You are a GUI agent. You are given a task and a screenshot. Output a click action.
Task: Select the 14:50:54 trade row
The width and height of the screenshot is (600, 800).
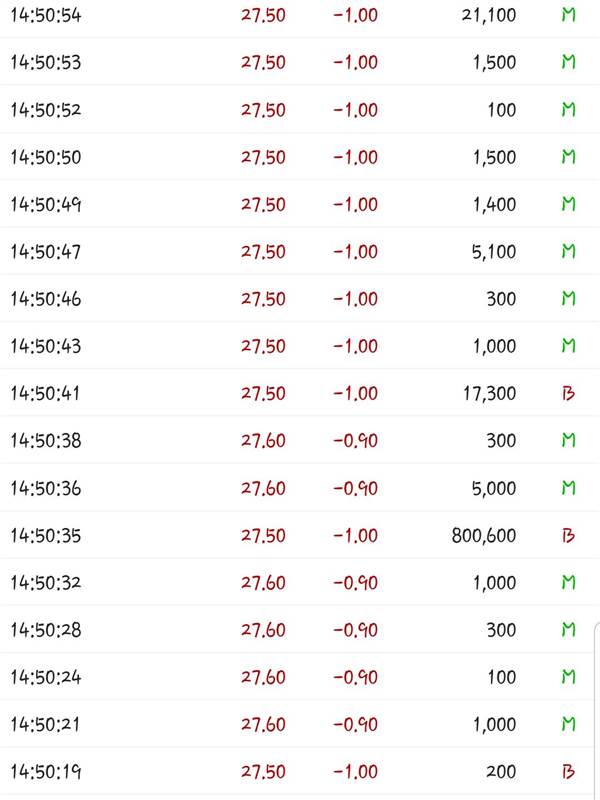300,15
